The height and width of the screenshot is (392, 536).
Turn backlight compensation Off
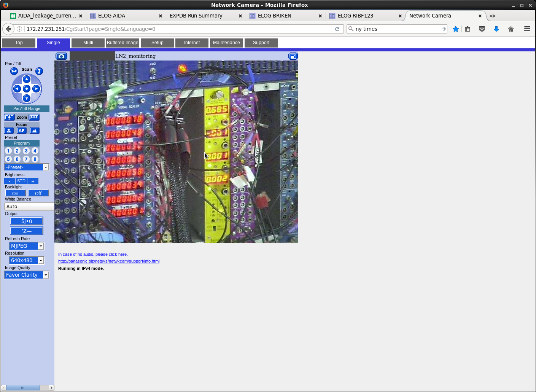pyautogui.click(x=38, y=193)
